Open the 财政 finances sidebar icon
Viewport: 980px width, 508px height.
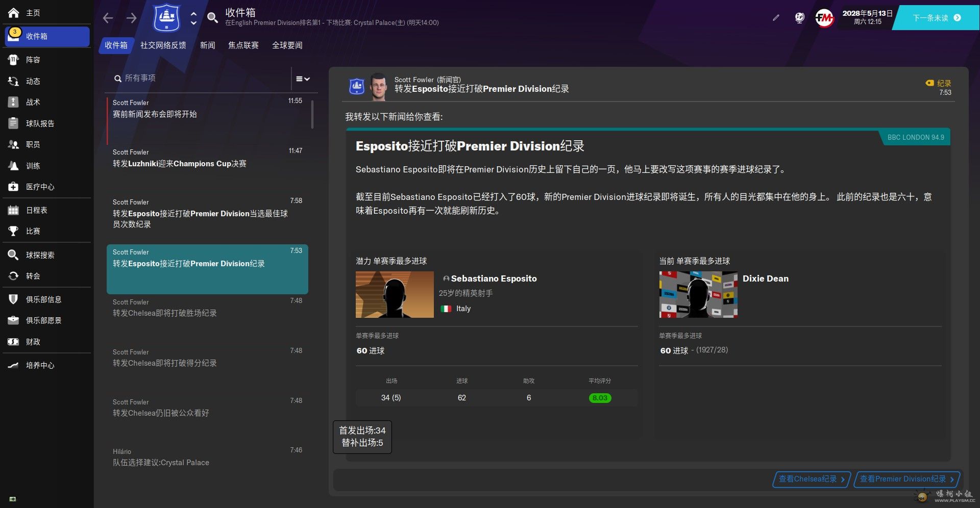[x=13, y=342]
